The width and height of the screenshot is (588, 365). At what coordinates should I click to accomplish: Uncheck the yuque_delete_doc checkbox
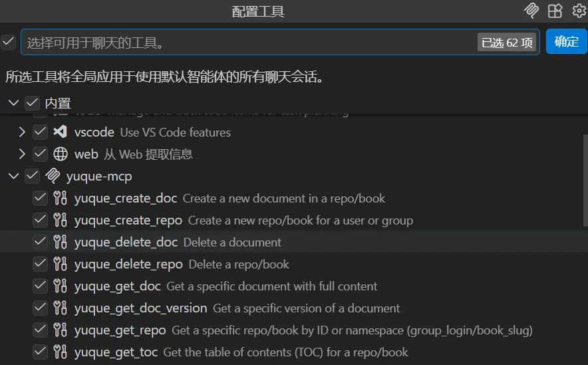(40, 242)
